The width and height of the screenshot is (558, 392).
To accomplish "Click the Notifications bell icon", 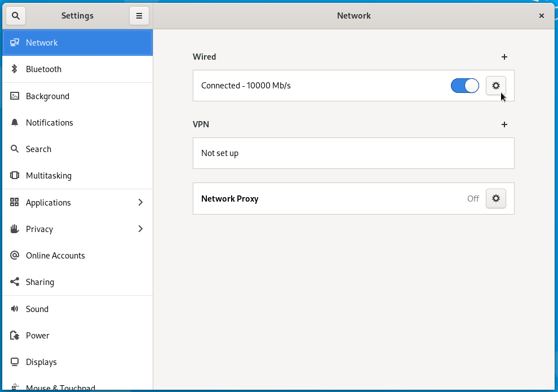I will click(14, 123).
